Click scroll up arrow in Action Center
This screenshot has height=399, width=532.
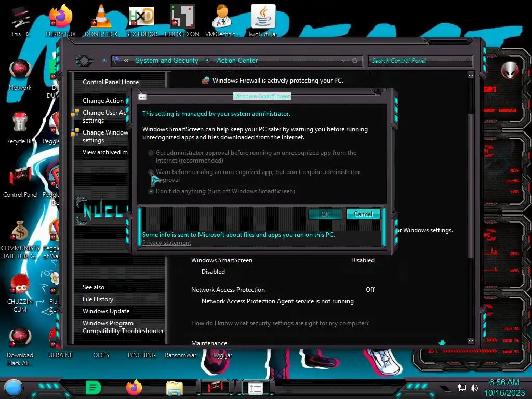pos(471,75)
